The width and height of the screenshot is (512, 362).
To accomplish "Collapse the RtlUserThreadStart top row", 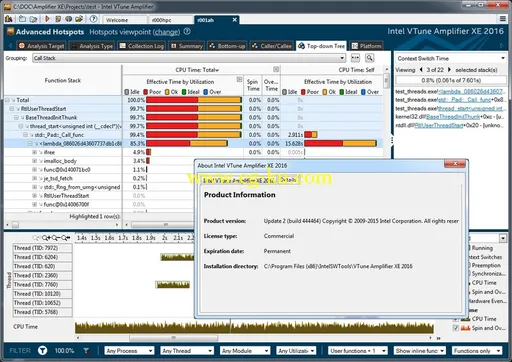I will click(x=12, y=109).
